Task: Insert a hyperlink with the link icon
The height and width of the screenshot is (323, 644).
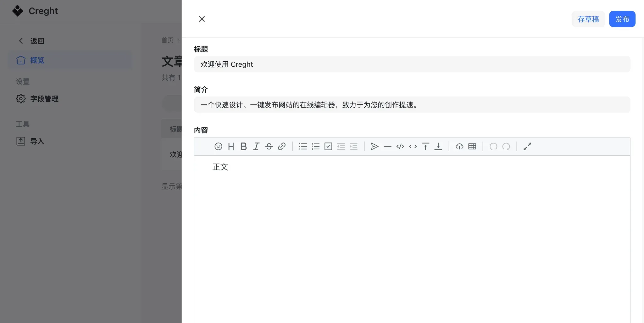Action: click(282, 146)
